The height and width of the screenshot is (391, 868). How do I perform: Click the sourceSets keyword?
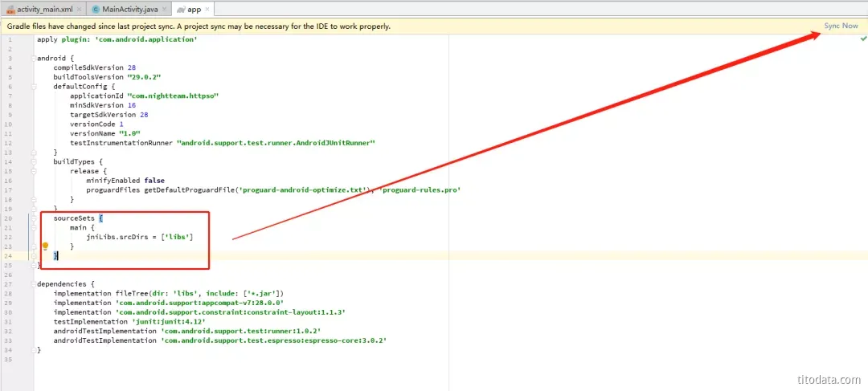coord(74,218)
